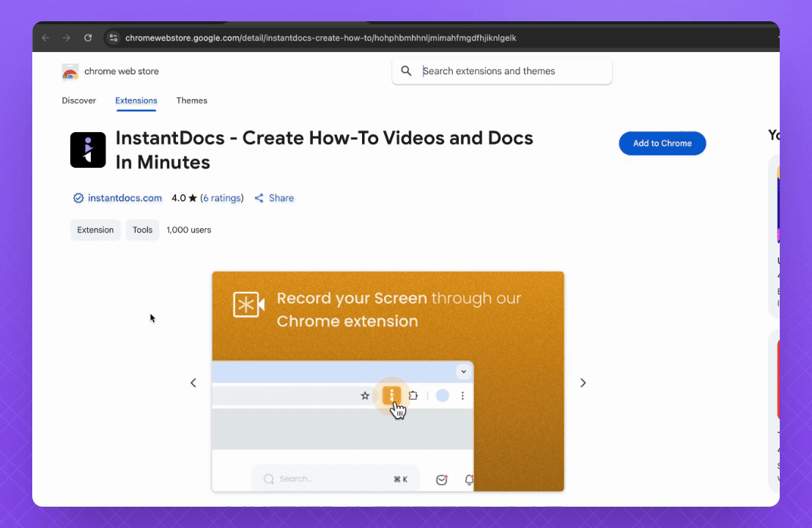Click the Chrome Web Store logo
The height and width of the screenshot is (528, 812).
[70, 72]
